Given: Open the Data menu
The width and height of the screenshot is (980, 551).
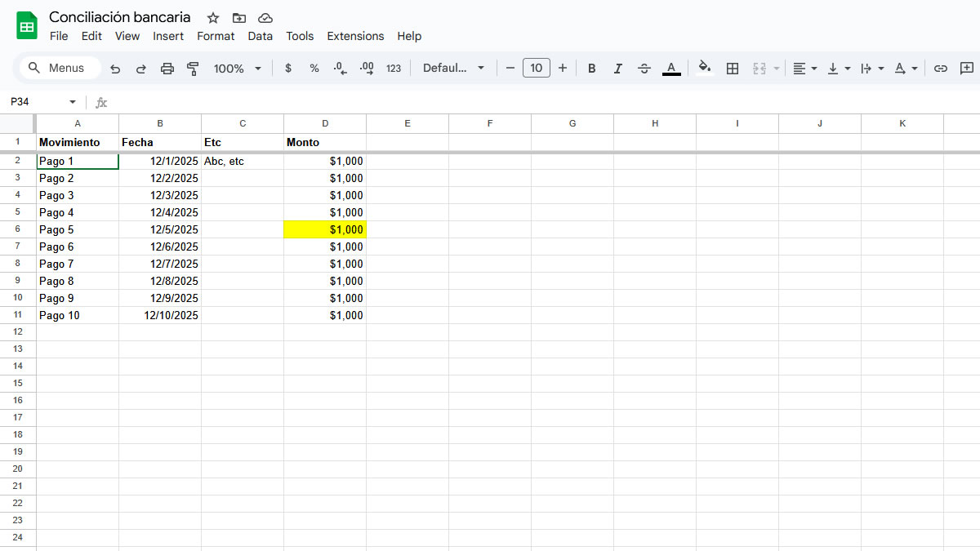Looking at the screenshot, I should point(261,36).
